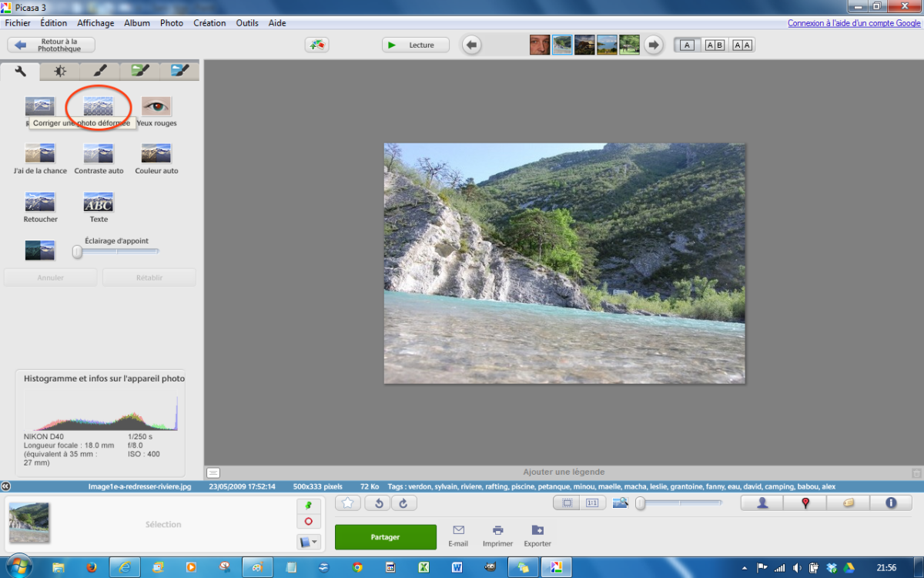
Task: Open the lighting tuning sun tab
Action: (x=60, y=71)
